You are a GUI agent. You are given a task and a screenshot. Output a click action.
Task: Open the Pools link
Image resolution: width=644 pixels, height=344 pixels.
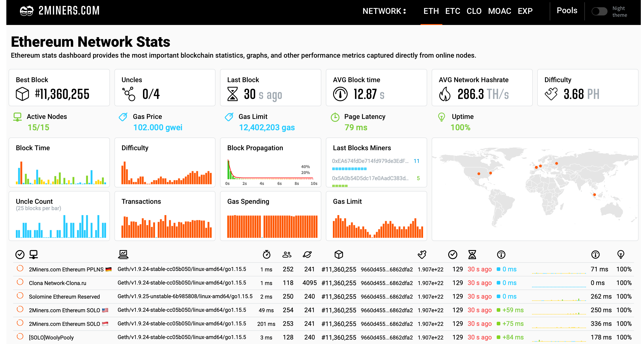[567, 10]
